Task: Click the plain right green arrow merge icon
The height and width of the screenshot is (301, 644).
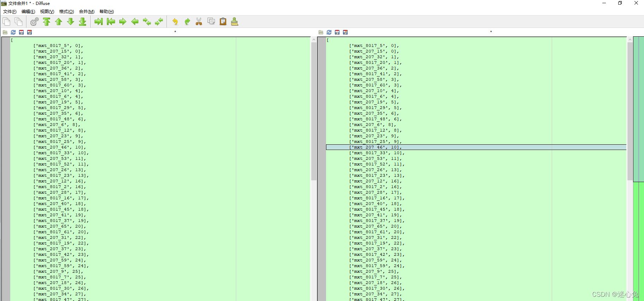Action: [123, 22]
